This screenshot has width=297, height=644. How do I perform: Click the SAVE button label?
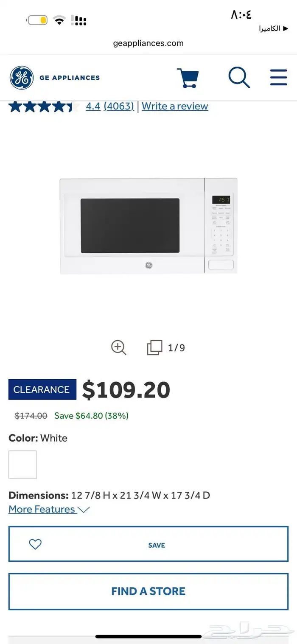coord(157,545)
